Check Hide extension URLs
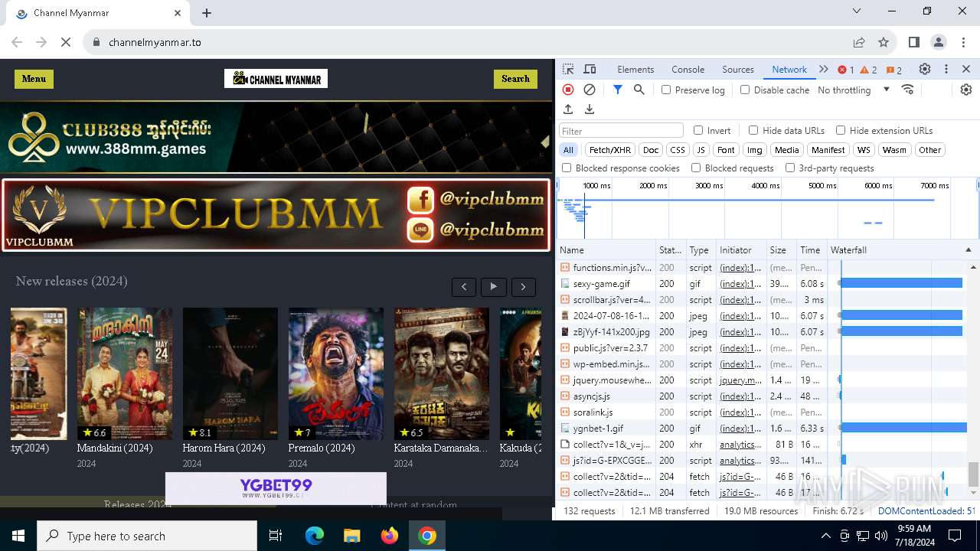 tap(841, 130)
